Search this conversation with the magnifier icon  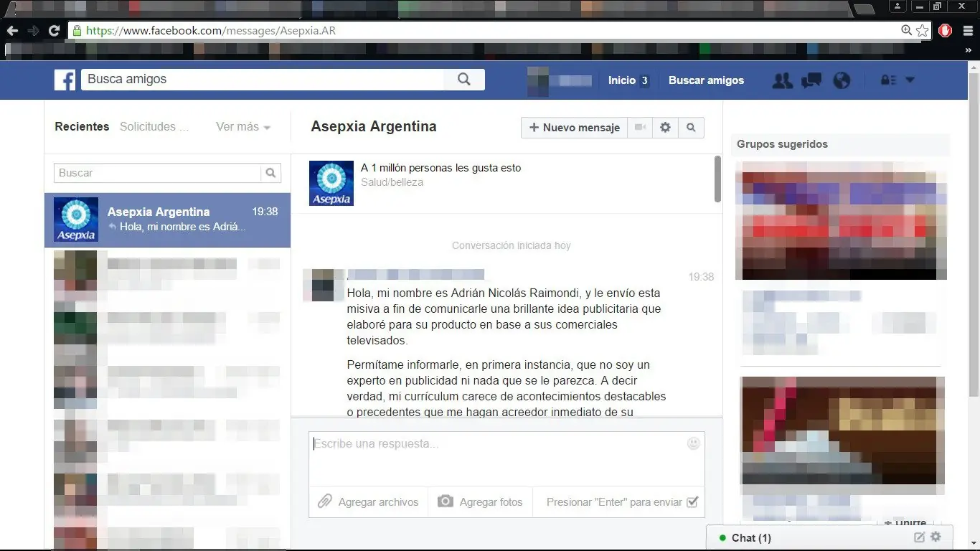click(690, 127)
